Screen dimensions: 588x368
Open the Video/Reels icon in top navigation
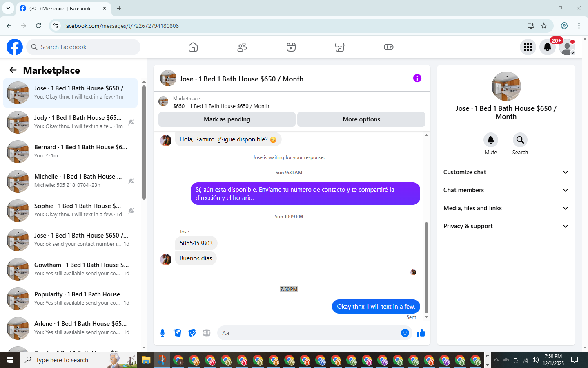coord(291,47)
